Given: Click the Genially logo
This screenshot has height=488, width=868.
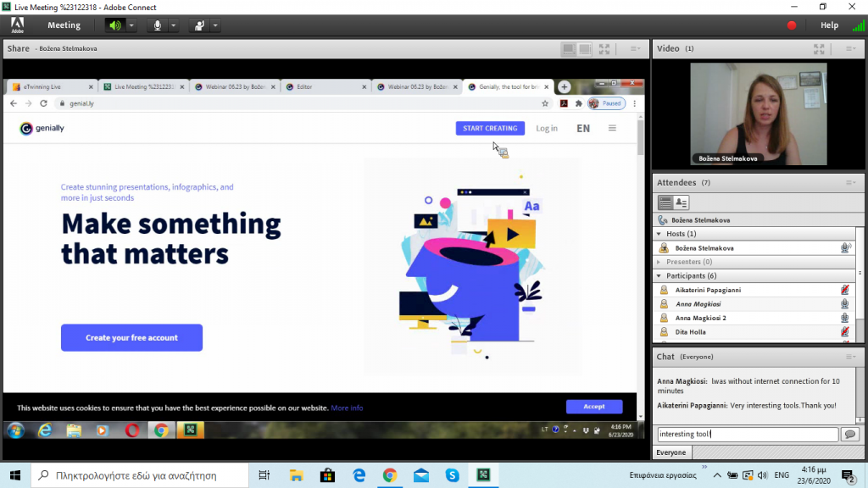Looking at the screenshot, I should 42,129.
